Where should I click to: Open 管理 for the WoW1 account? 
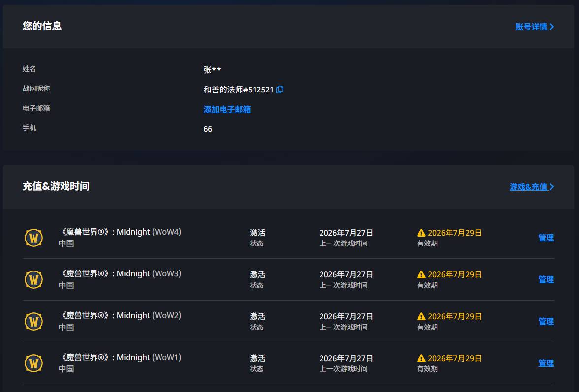point(546,363)
